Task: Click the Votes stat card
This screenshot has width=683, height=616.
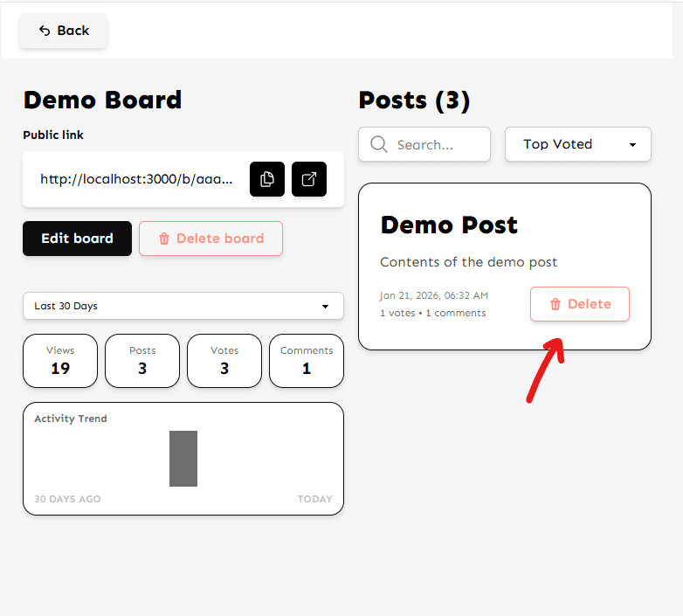Action: coord(224,360)
